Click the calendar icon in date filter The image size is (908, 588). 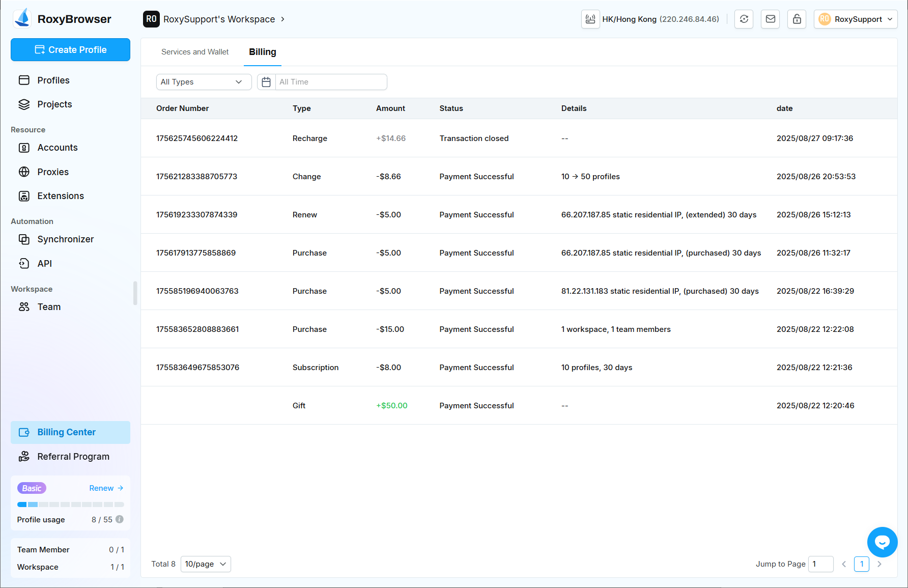click(x=266, y=82)
